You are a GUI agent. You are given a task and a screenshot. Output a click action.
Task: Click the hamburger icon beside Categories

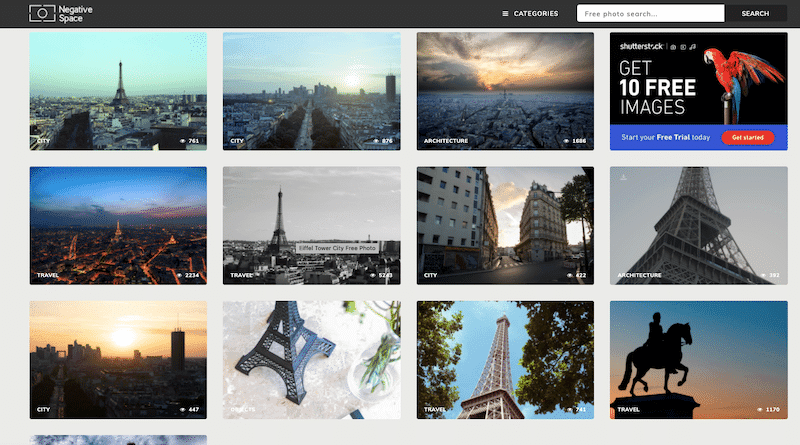tap(505, 14)
